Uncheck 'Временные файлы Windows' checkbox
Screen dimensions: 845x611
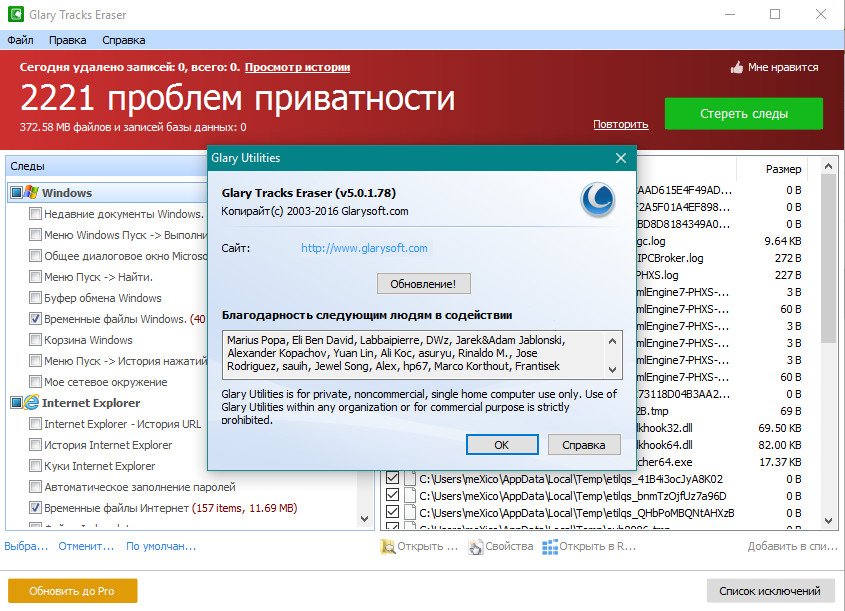[35, 318]
